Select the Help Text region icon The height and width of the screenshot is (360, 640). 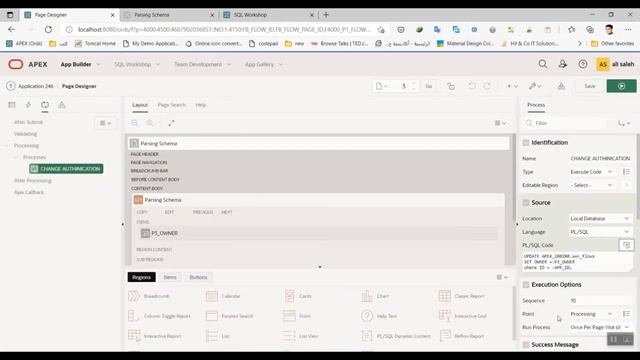(367, 316)
